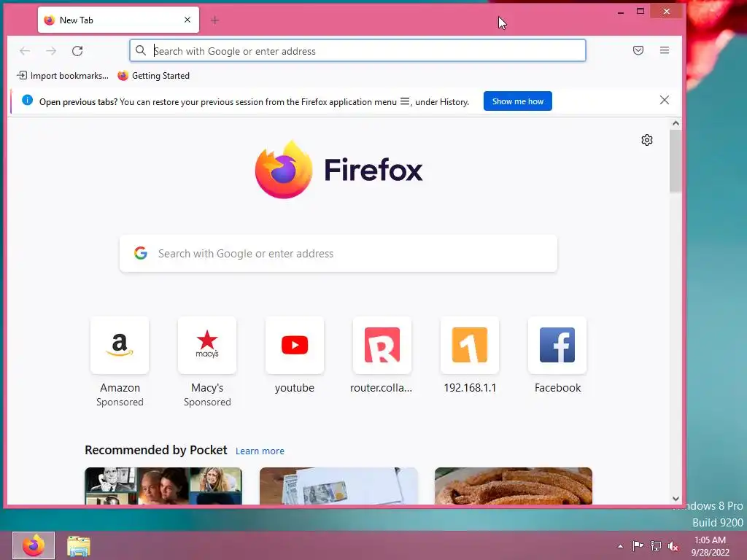Open the Pocket story showing cash envelopes
Image resolution: width=747 pixels, height=560 pixels.
pos(338,486)
